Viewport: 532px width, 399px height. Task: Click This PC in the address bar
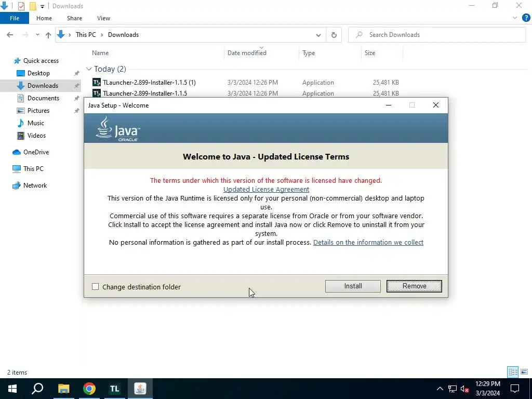(86, 35)
